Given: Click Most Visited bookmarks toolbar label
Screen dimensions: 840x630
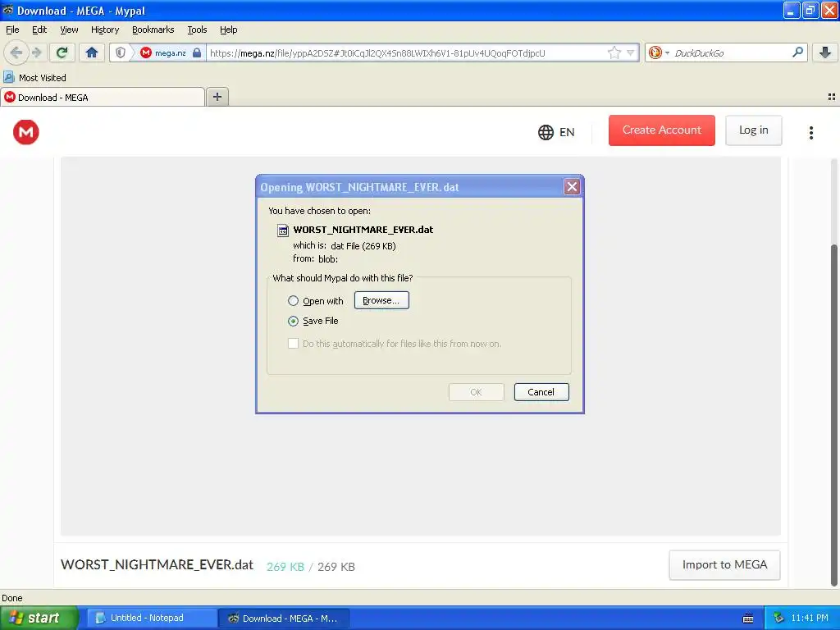Looking at the screenshot, I should (43, 78).
